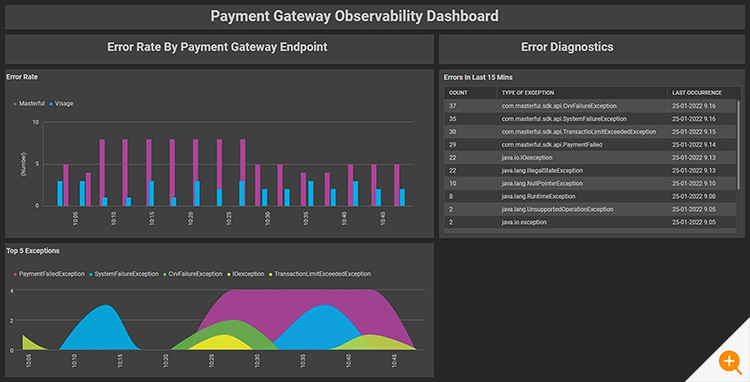750x382 pixels.
Task: Select the java.lang.IllegalStateException row
Action: 590,170
